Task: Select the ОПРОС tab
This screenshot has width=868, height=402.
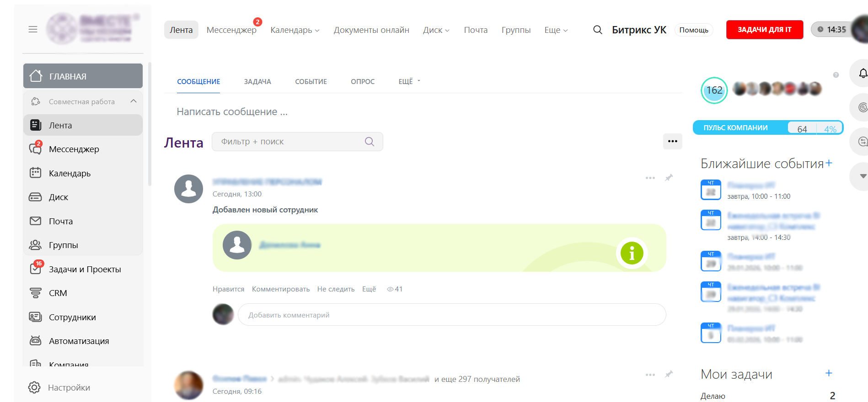Action: [362, 82]
